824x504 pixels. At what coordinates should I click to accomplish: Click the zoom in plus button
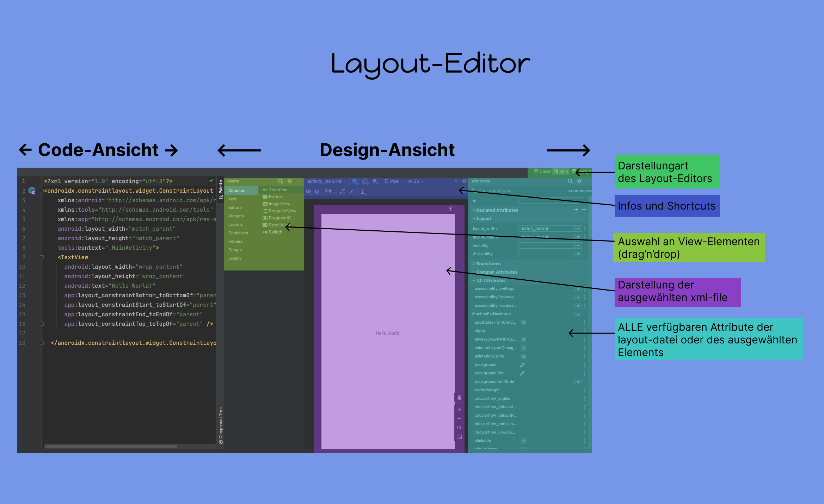pyautogui.click(x=459, y=409)
